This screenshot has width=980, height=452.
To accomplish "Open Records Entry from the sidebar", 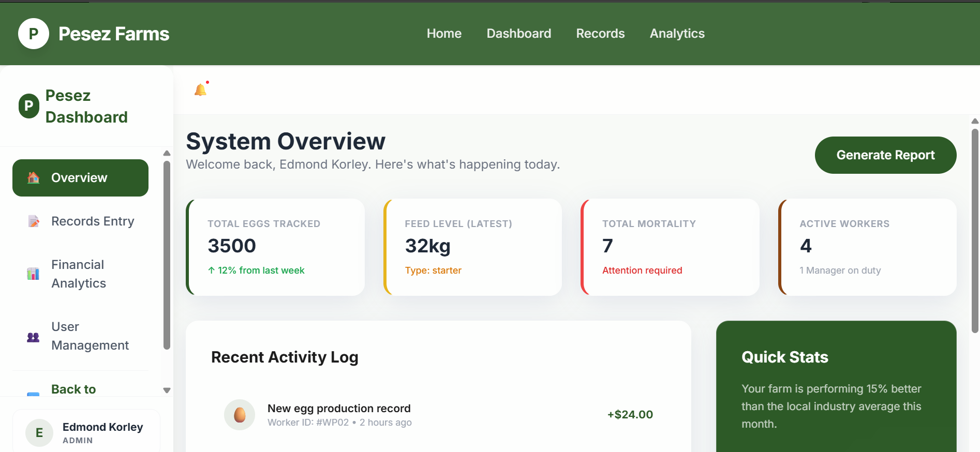I will click(x=80, y=221).
